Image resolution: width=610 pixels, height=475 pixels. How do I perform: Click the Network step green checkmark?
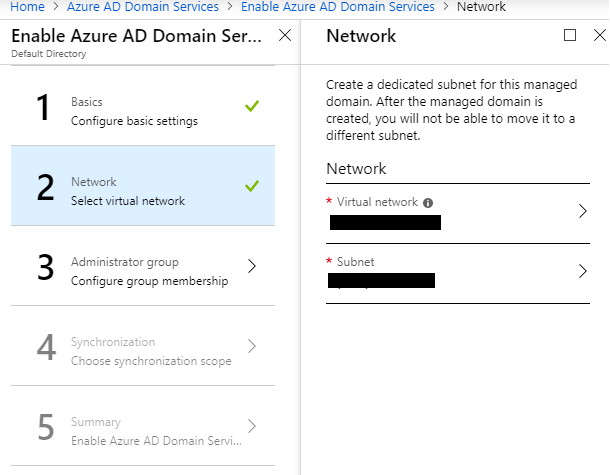point(252,186)
